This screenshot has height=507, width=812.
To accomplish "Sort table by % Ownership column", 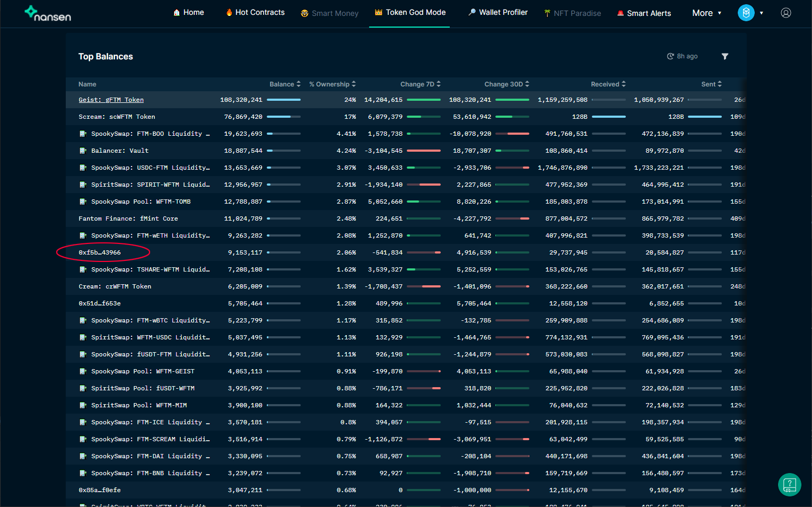I will [333, 84].
